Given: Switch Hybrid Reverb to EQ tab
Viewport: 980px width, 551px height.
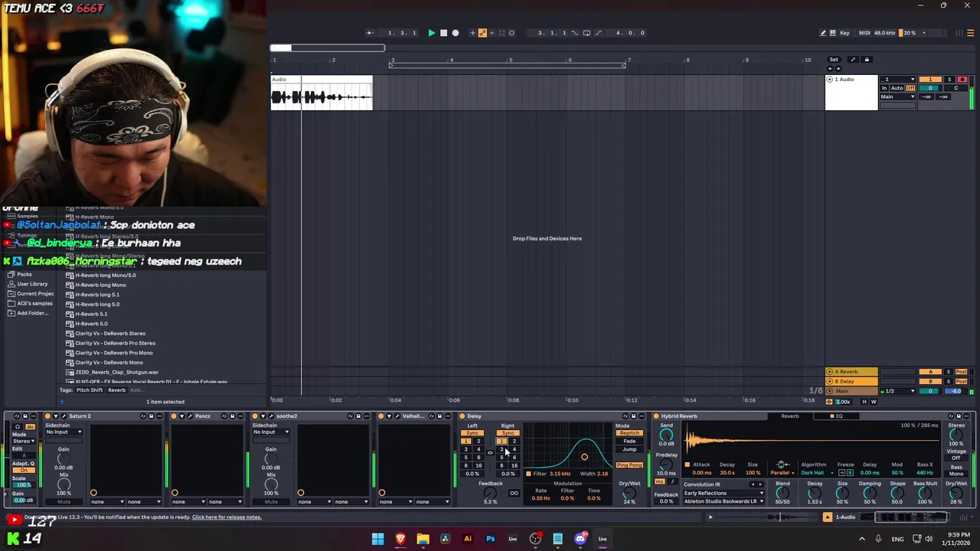Looking at the screenshot, I should (x=836, y=416).
